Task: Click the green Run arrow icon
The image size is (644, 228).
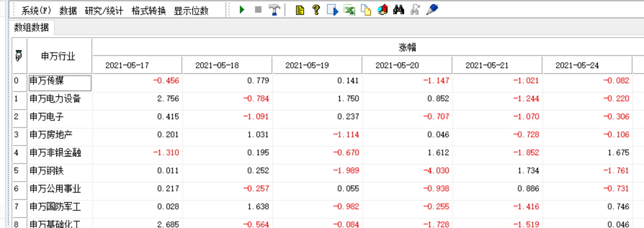Action: [x=242, y=10]
